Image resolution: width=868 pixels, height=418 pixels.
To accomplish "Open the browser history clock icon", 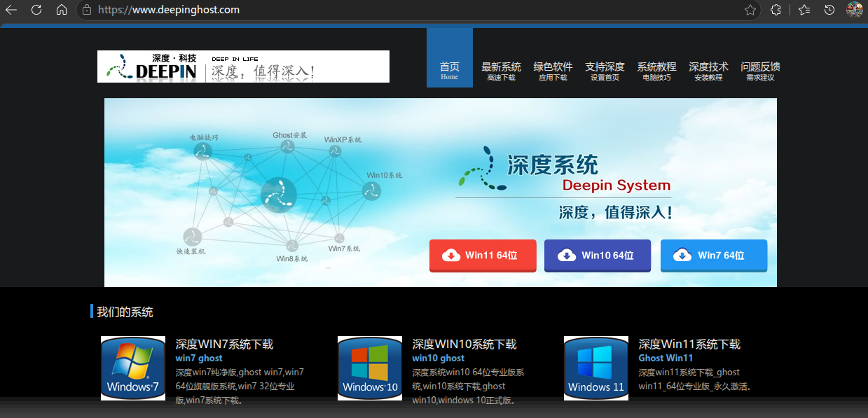I will 829,10.
